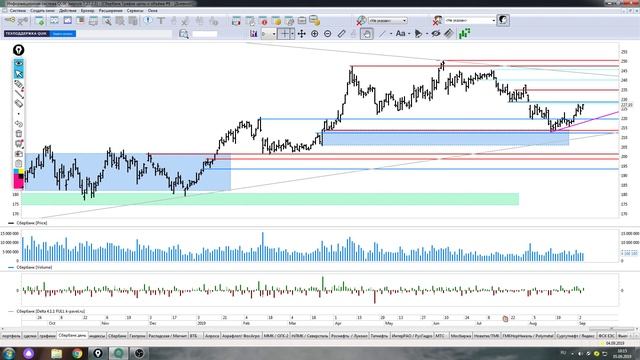Screen dimensions: 640x360
Task: Open the Сервисы menu
Action: (x=135, y=11)
